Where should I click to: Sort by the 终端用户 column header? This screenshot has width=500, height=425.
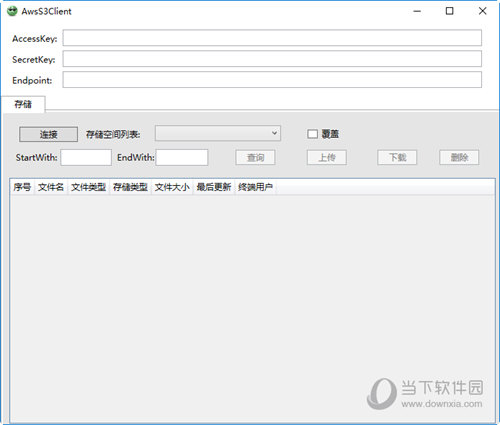(255, 187)
